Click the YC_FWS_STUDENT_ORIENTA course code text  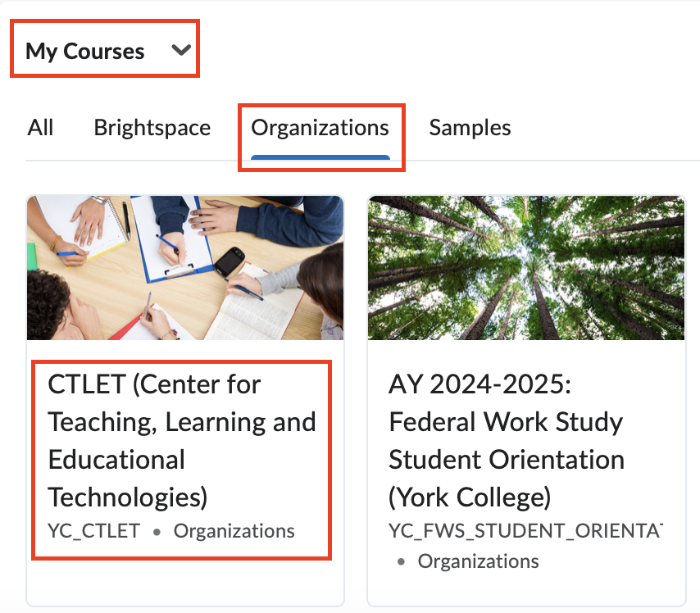click(x=525, y=531)
